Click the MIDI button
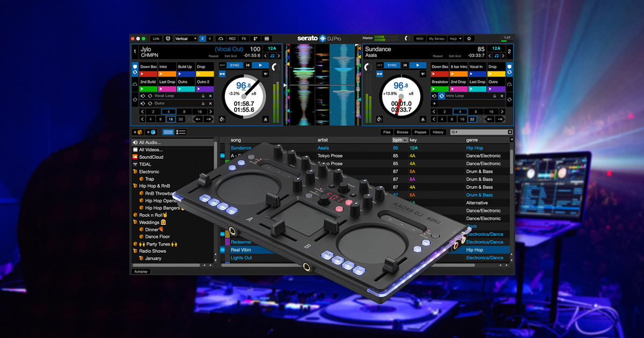The image size is (644, 338). pos(420,39)
